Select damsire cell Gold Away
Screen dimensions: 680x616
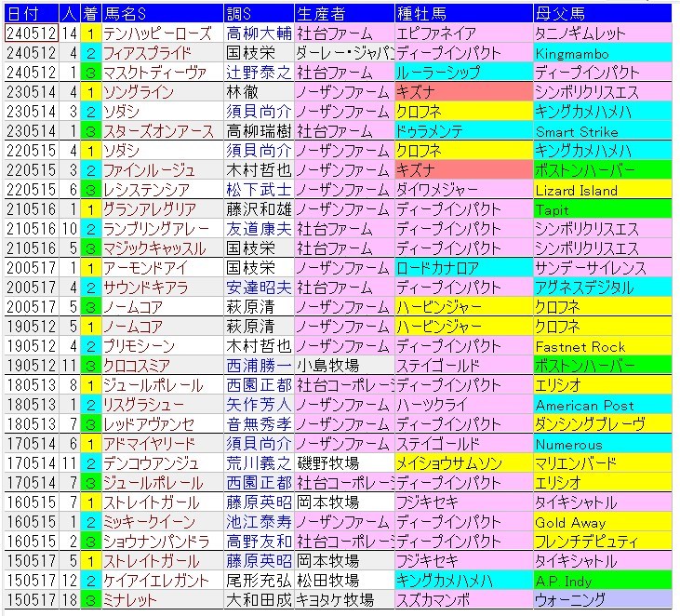pos(603,521)
